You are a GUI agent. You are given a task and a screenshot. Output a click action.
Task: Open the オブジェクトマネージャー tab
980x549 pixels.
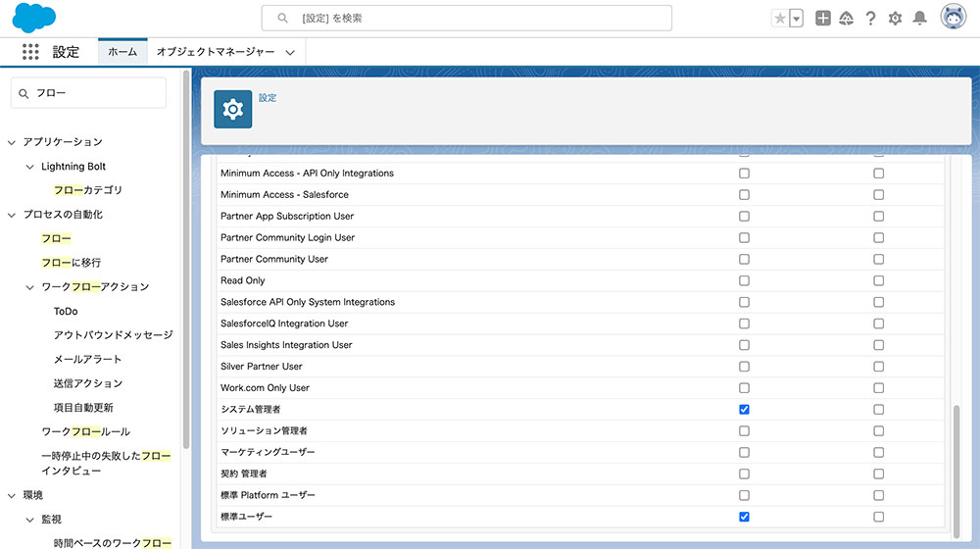coord(216,52)
